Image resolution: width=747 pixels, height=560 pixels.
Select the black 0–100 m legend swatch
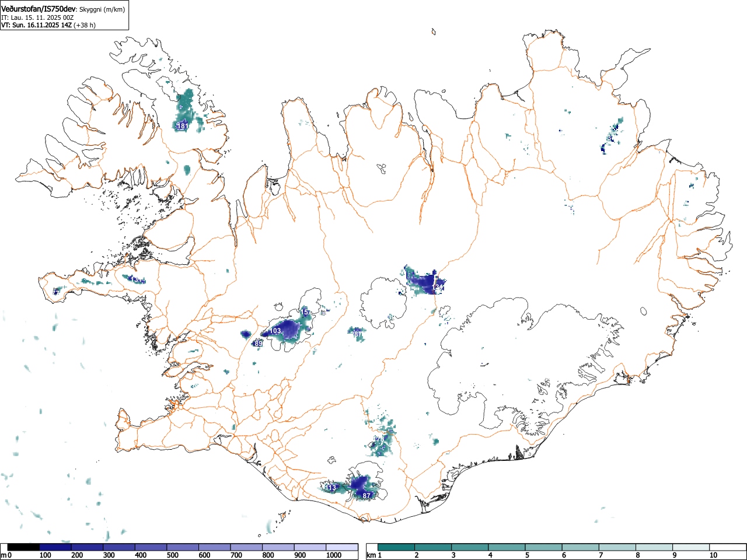tap(24, 547)
